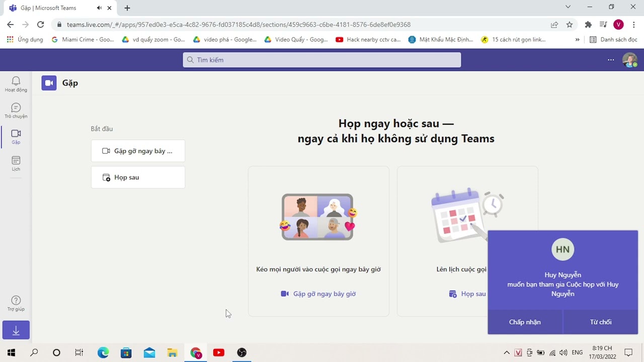Open video phá Google bookmark

(224, 40)
